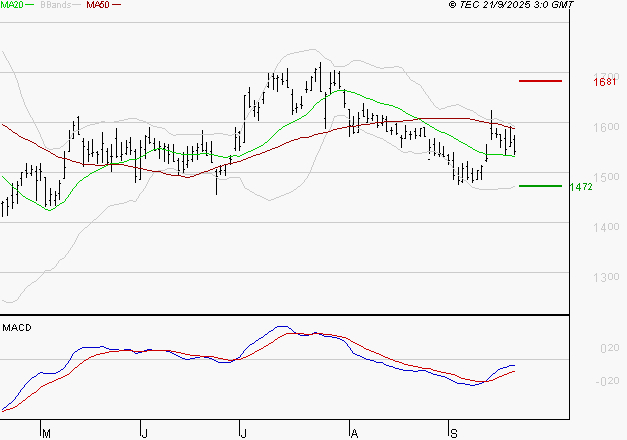Click the 1300 price axis label
The height and width of the screenshot is (440, 627).
pyautogui.click(x=605, y=277)
